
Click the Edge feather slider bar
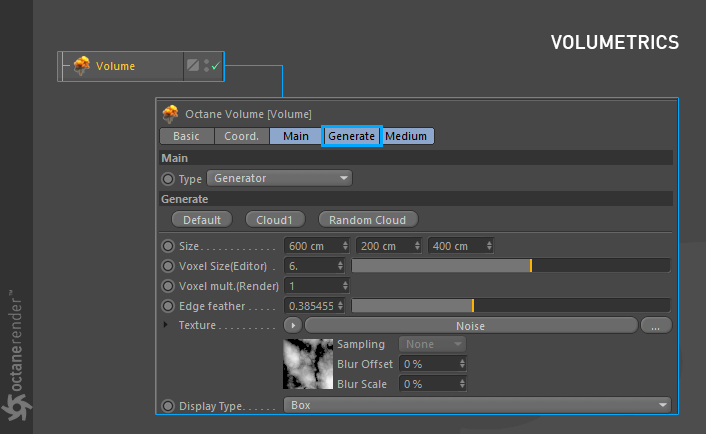coord(511,306)
